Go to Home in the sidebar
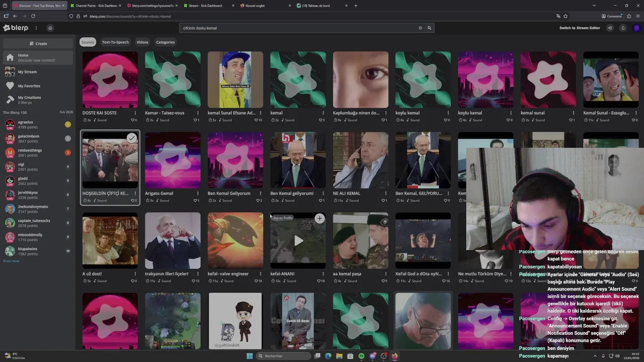 (x=38, y=58)
